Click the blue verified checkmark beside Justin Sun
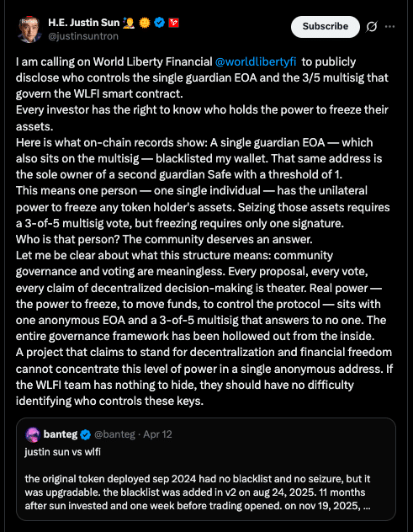Image resolution: width=413 pixels, height=532 pixels. tap(159, 23)
